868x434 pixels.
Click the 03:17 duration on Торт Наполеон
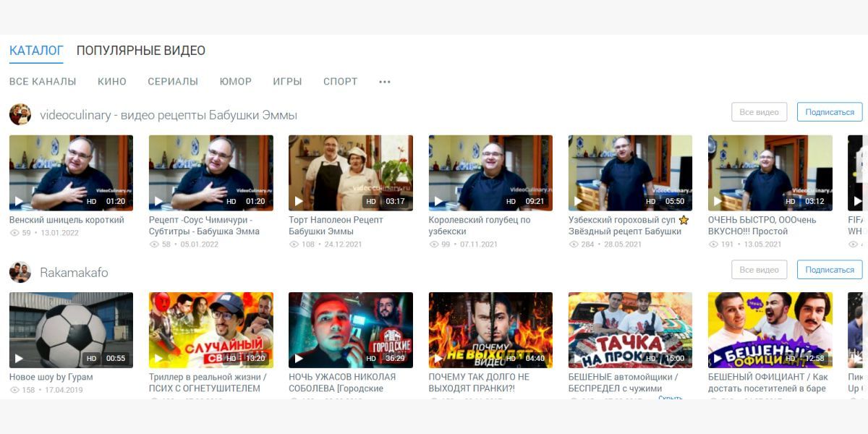395,201
